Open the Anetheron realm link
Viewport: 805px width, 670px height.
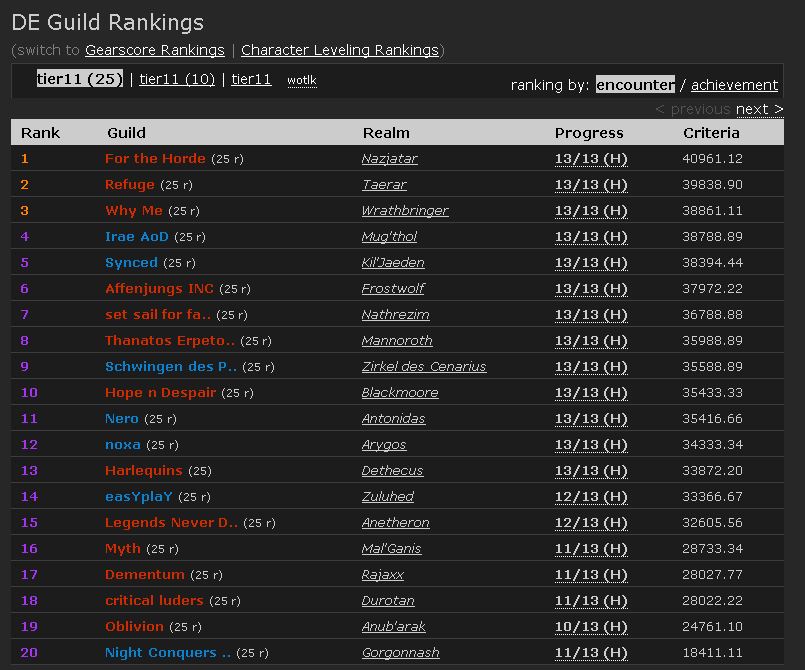[x=395, y=523]
